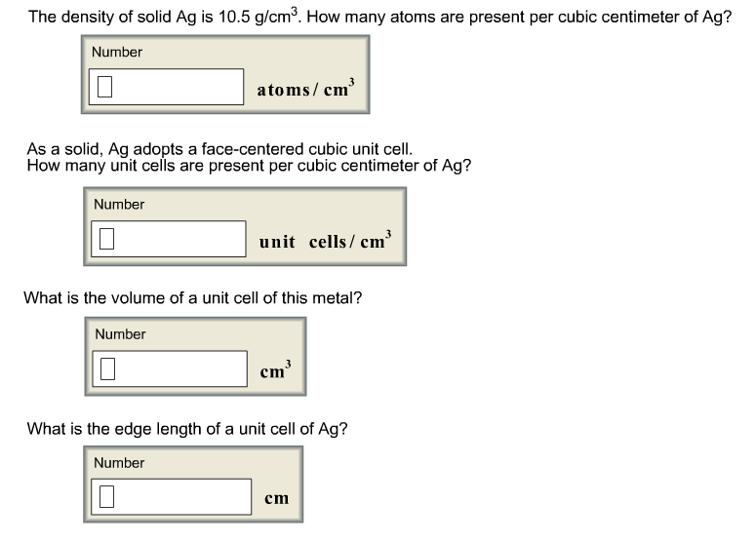Select the unit cell volume input box

pos(169,368)
